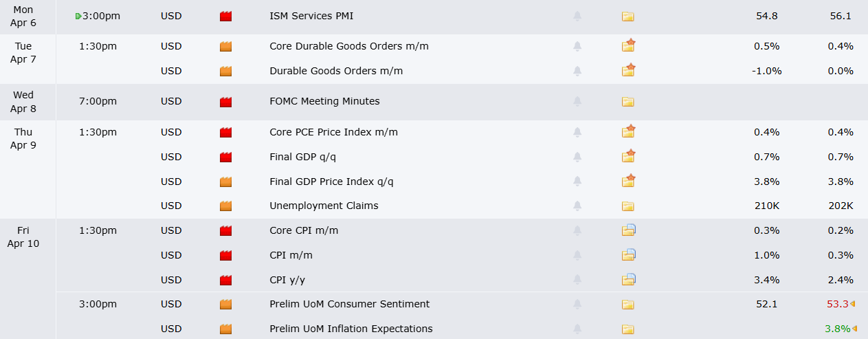The height and width of the screenshot is (339, 868).
Task: Open the FOMC Meeting Minutes detail folder
Action: (x=627, y=102)
